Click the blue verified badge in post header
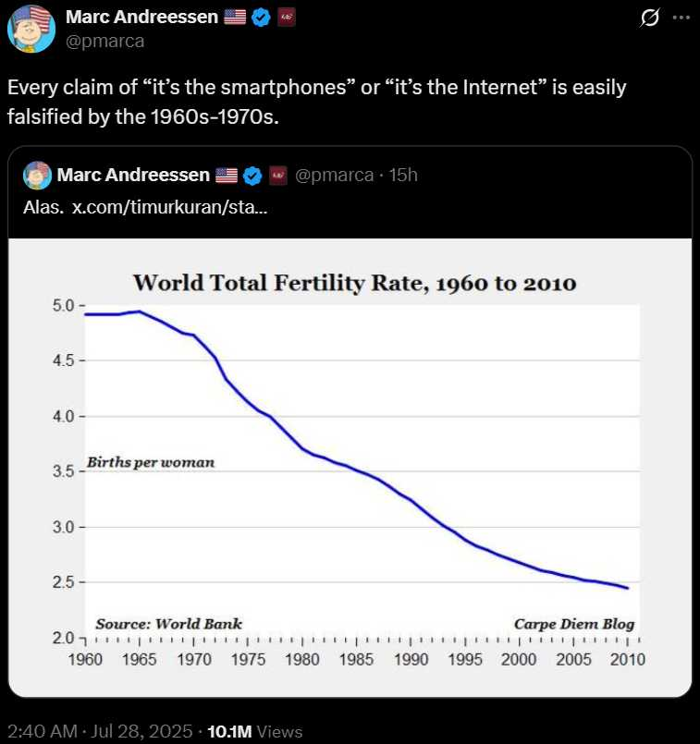 pyautogui.click(x=261, y=18)
